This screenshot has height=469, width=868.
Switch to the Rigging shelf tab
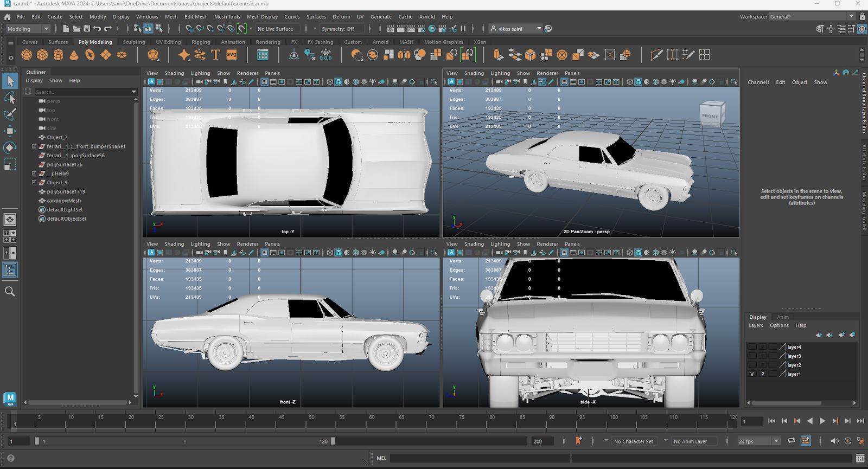point(201,42)
